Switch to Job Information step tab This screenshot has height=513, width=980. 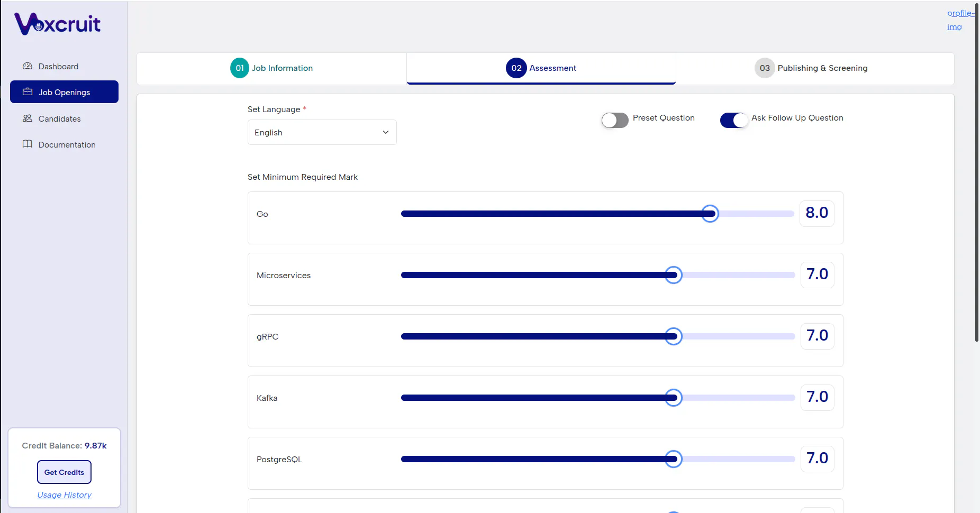[271, 68]
